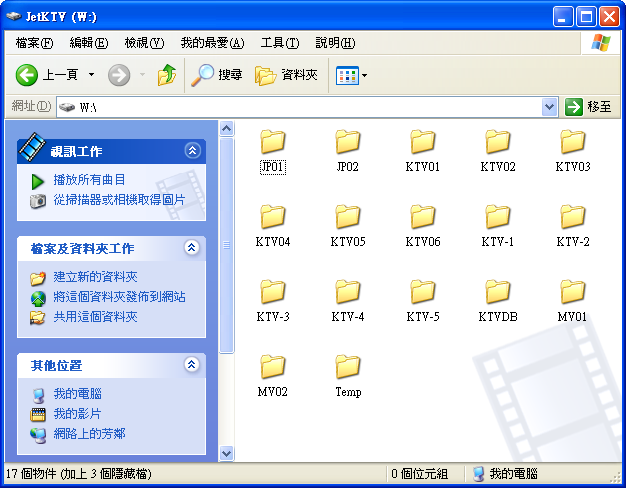Collapse the 視訊工作 panel
This screenshot has width=626, height=488.
192,151
